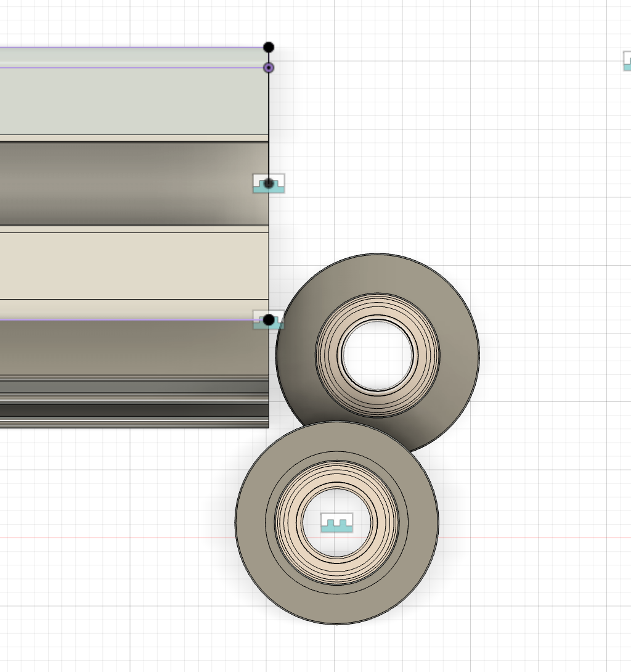The width and height of the screenshot is (631, 672).
Task: Select the black point at the lower purple line's end
Action: [269, 320]
